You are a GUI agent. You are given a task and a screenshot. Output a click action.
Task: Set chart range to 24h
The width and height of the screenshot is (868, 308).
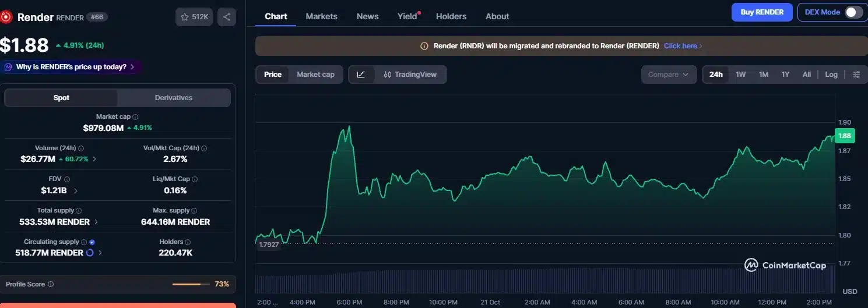[716, 75]
